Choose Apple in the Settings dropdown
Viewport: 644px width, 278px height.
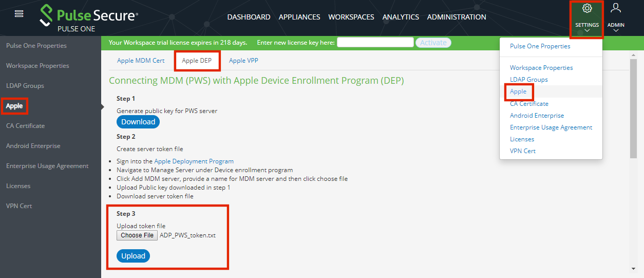pos(518,91)
